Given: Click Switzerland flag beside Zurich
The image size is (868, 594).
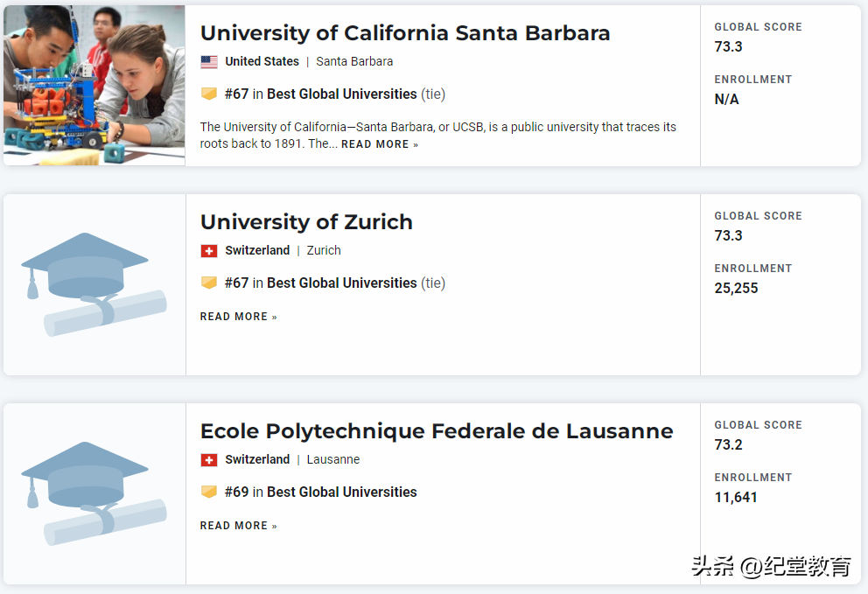Looking at the screenshot, I should pyautogui.click(x=209, y=251).
